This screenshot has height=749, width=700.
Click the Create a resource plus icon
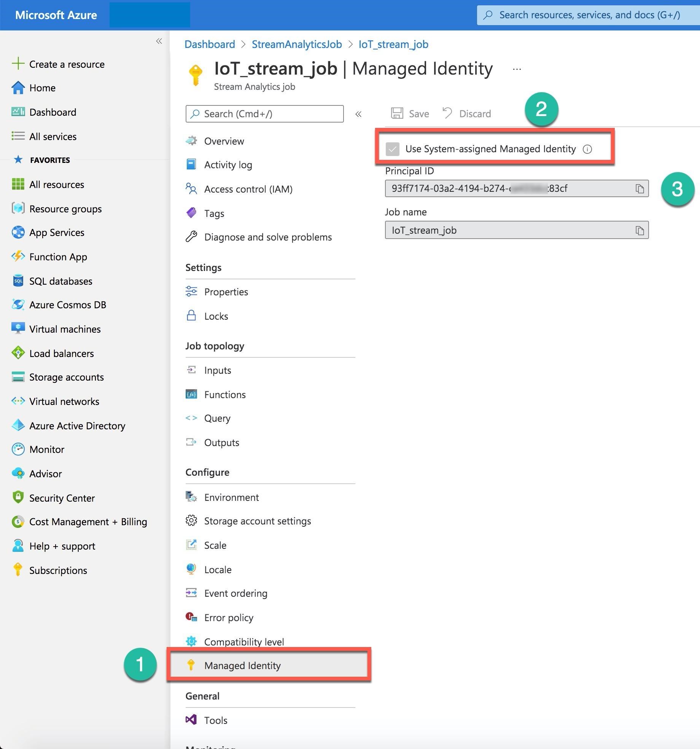(x=18, y=64)
